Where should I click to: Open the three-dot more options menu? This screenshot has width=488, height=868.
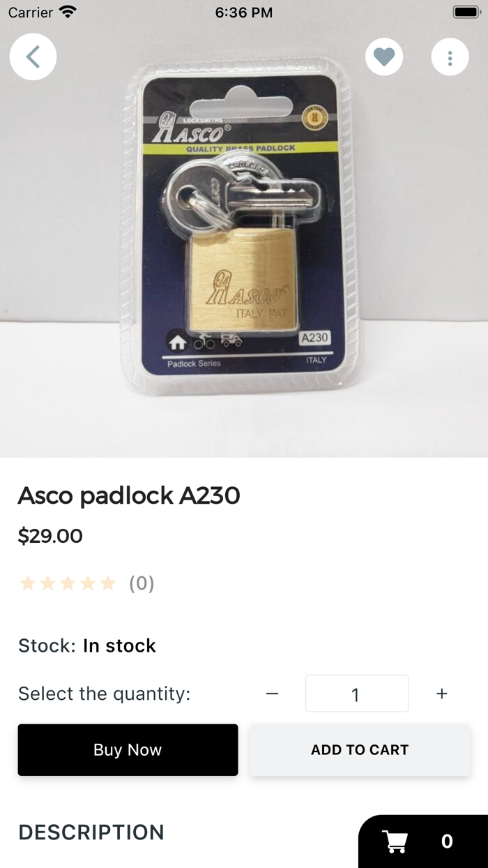coord(450,57)
